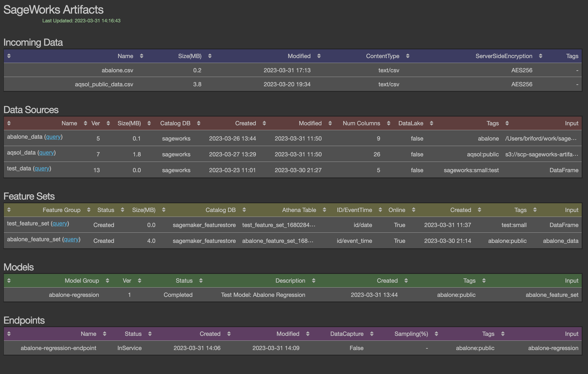This screenshot has width=588, height=374.
Task: Click sort arrows between Ver and Size(MB) in Data Sources
Action: pyautogui.click(x=108, y=123)
